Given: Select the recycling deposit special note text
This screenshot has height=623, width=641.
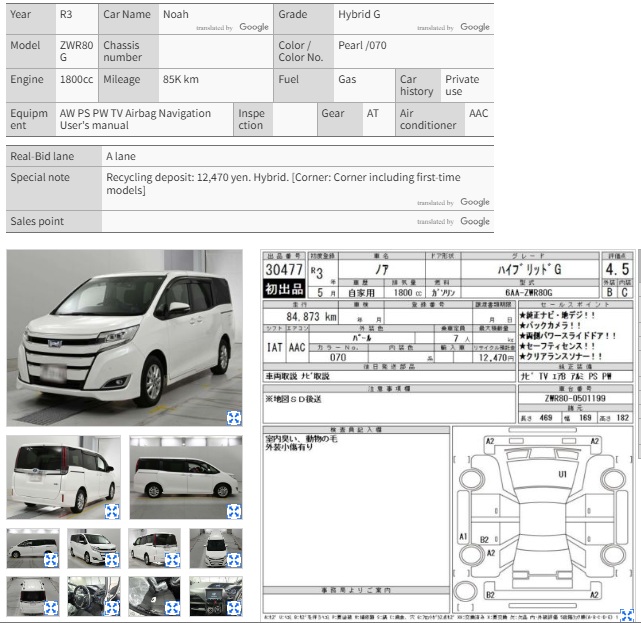Looking at the screenshot, I should click(x=283, y=184).
